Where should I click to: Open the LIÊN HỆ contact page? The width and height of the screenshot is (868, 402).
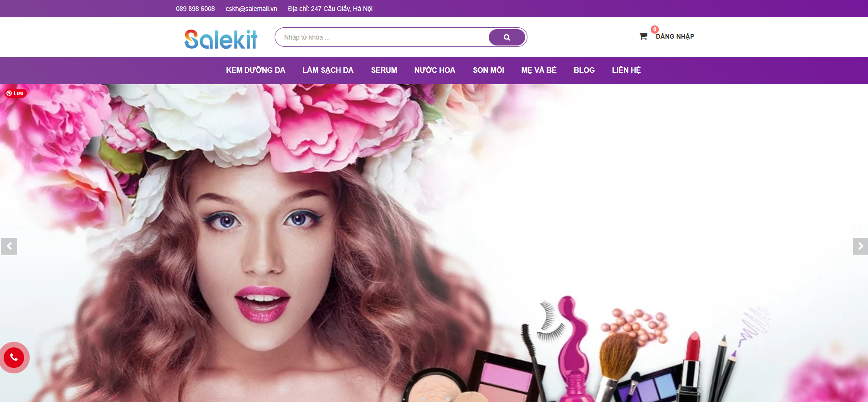626,70
